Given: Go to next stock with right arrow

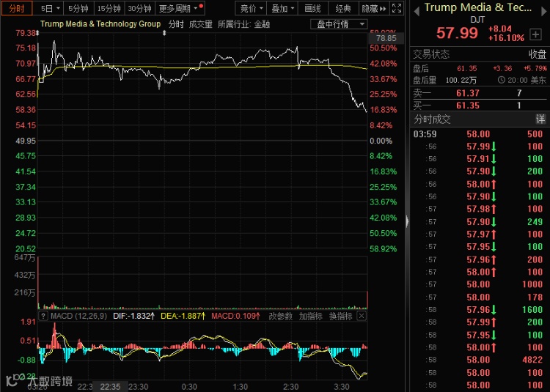Looking at the screenshot, I should coord(544,12).
